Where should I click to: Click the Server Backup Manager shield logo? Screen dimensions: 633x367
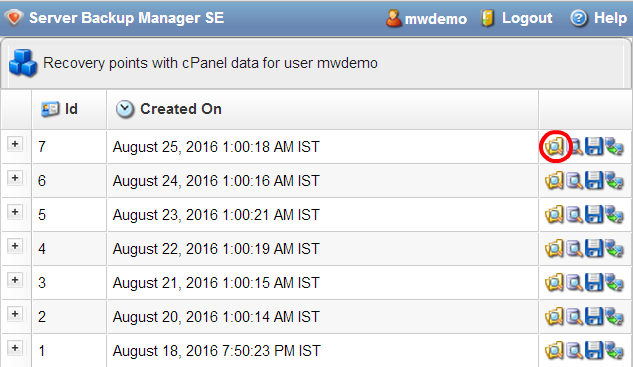pos(14,18)
